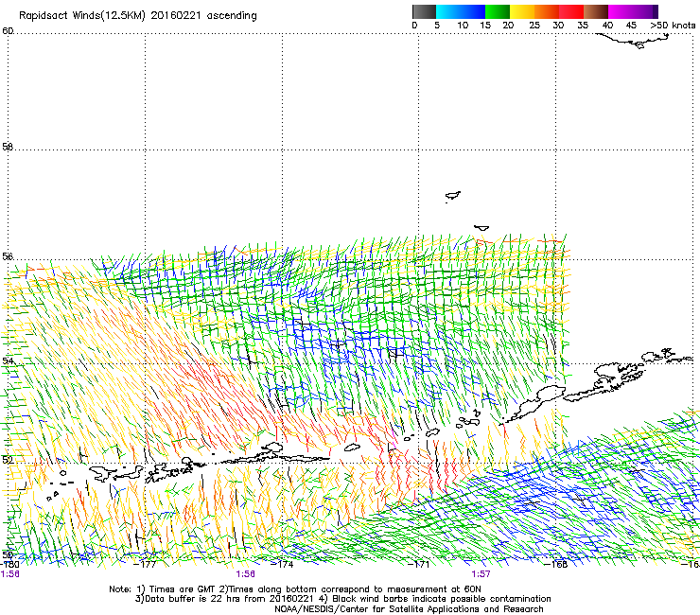700x615 pixels.
Task: Click the latitude label '54'
Action: (8, 360)
